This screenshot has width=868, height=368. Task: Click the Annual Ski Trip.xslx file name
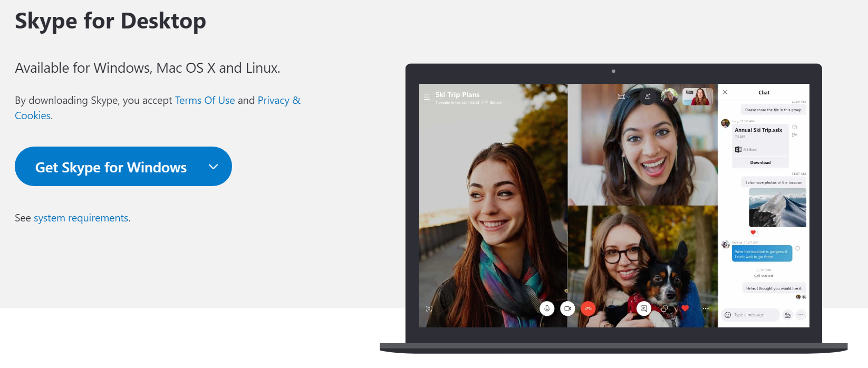[758, 130]
